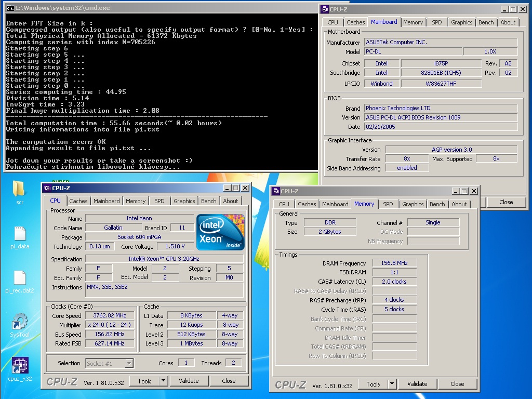
Task: Click CPU-Z icon in Memory window title
Action: pyautogui.click(x=276, y=191)
